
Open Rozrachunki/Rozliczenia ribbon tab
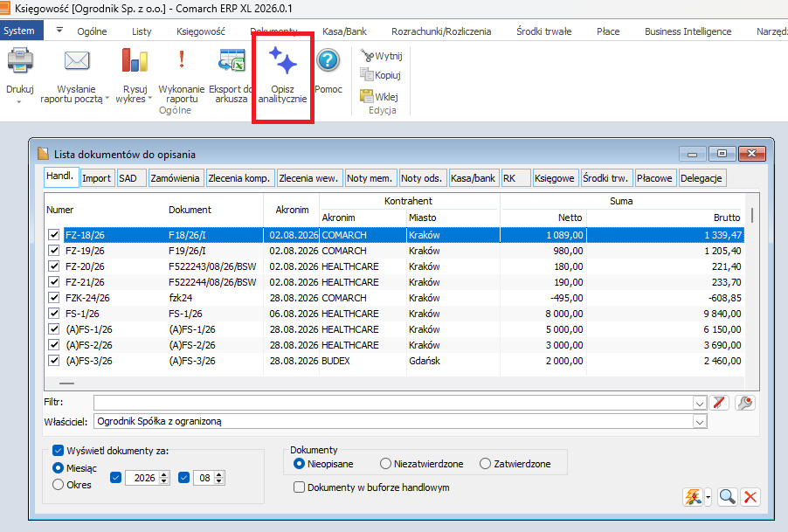[441, 31]
